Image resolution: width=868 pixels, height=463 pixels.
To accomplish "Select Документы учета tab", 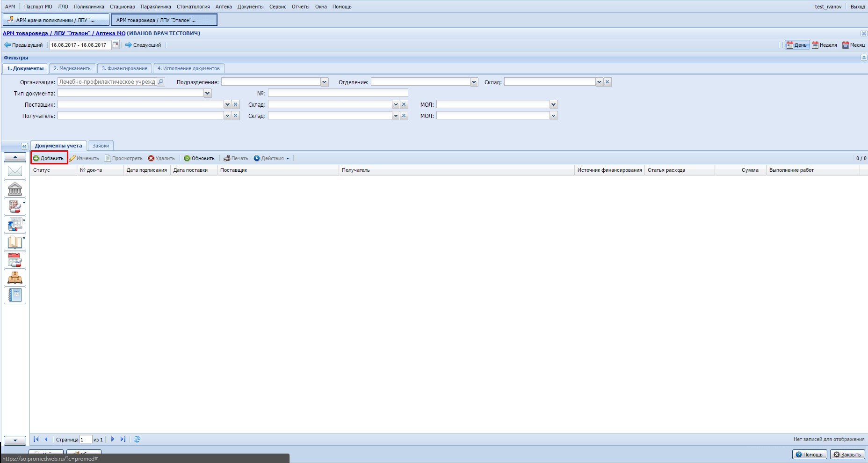I will click(58, 146).
